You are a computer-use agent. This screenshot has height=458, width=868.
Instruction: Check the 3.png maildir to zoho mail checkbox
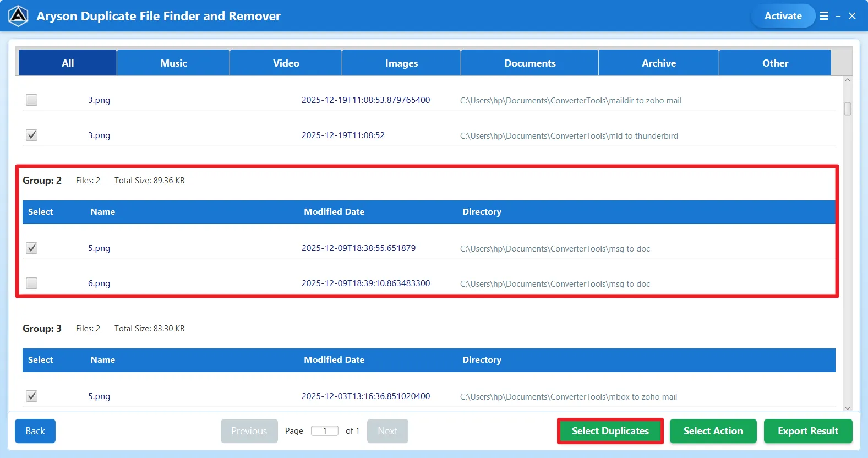tap(32, 100)
